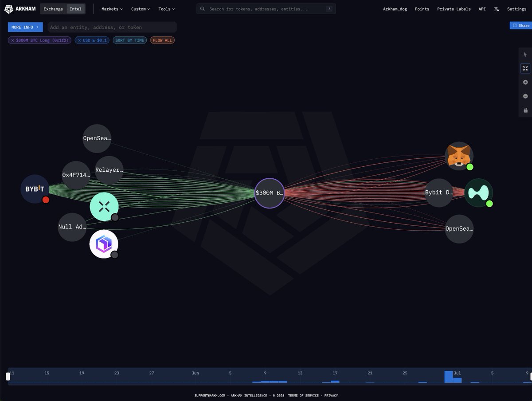Image resolution: width=532 pixels, height=401 pixels.
Task: Remove the $300M BTC Long filter chip
Action: click(12, 40)
